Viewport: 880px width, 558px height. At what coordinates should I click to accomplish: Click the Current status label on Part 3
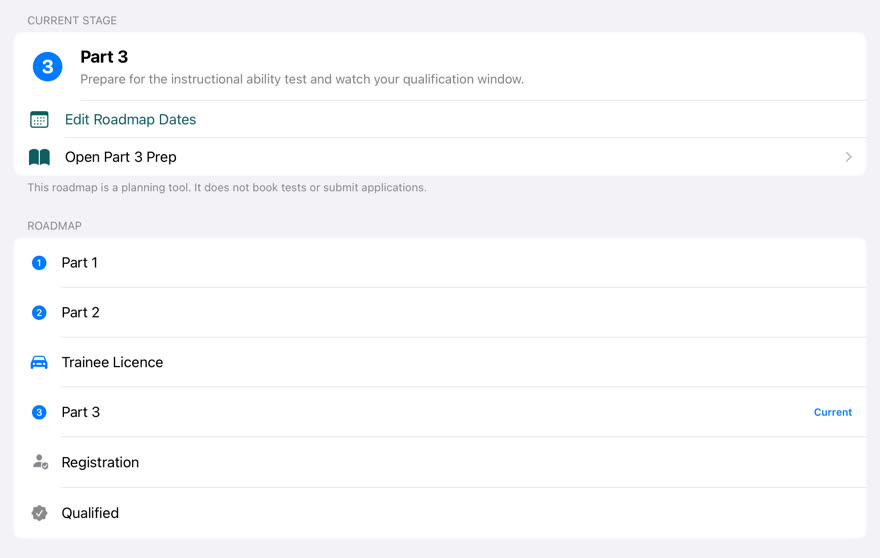pos(833,413)
